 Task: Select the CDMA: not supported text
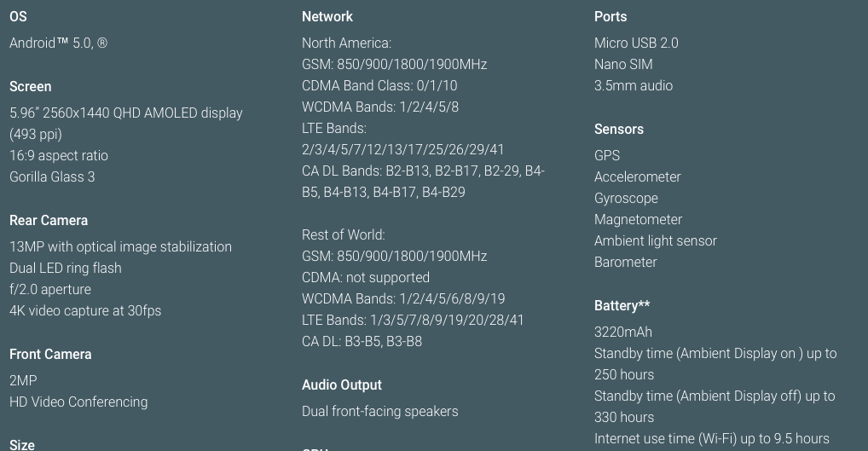coord(366,277)
